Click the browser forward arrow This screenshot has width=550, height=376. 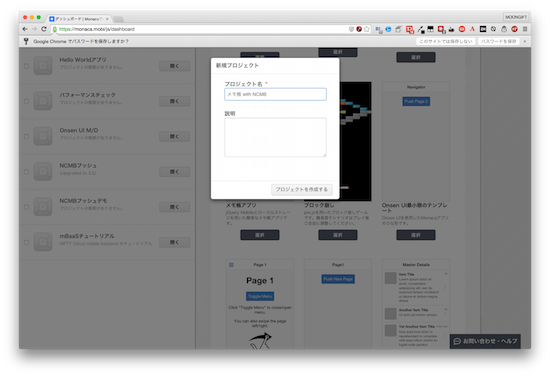pos(34,29)
